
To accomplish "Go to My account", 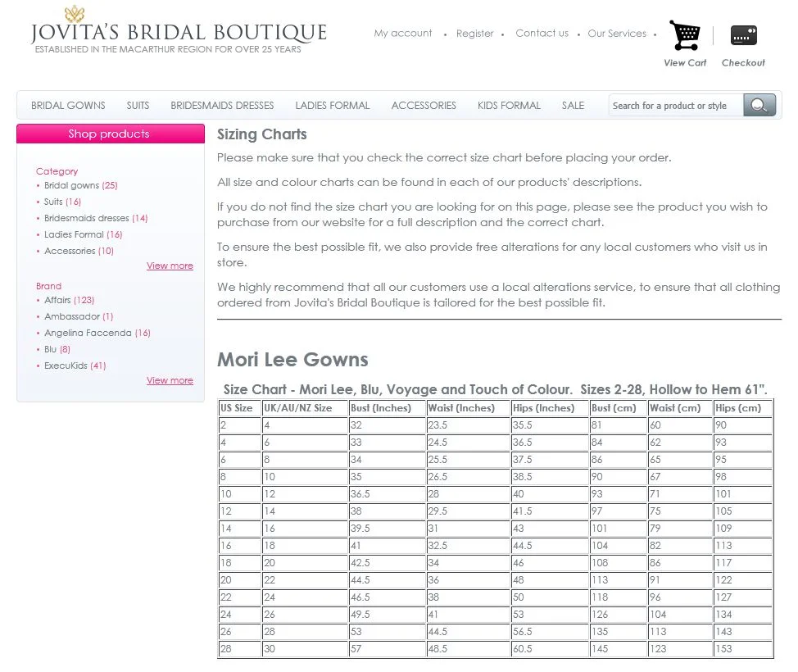I will point(402,33).
